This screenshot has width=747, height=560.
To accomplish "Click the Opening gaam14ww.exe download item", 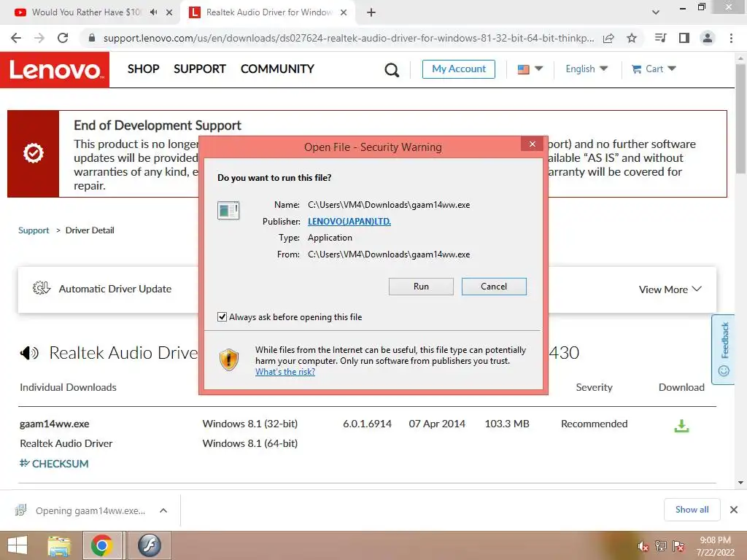I will pyautogui.click(x=90, y=510).
